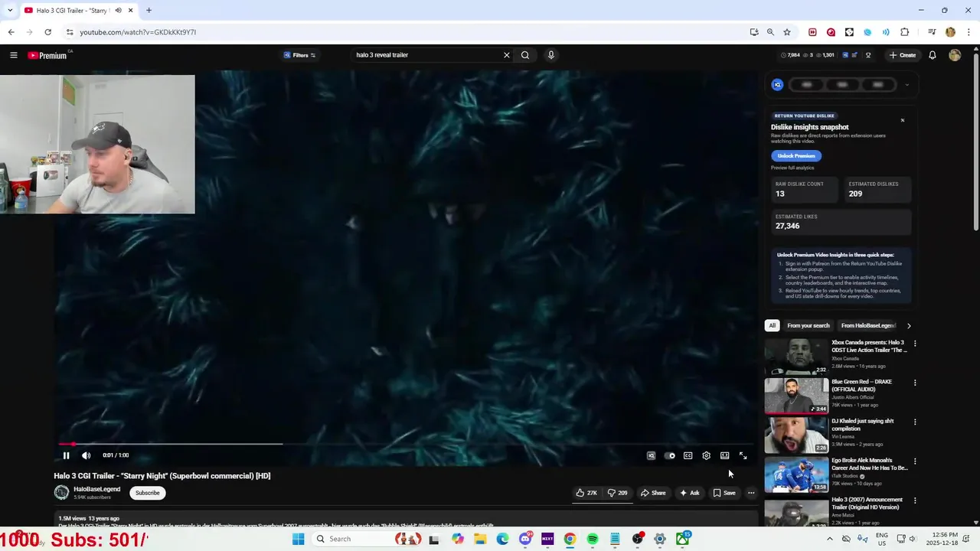Dislike the video (209)

click(618, 493)
